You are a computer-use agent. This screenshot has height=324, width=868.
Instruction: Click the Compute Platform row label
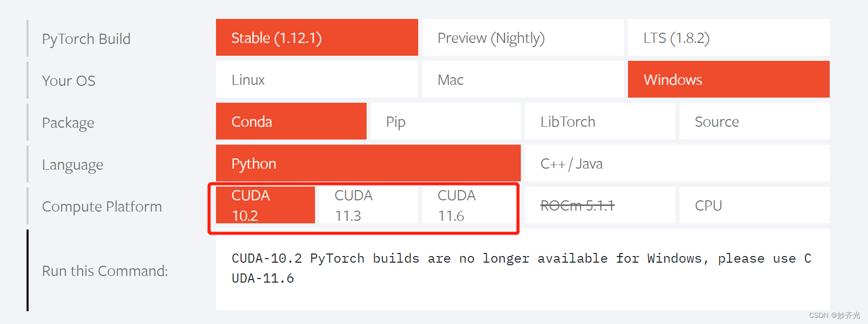pyautogui.click(x=102, y=206)
